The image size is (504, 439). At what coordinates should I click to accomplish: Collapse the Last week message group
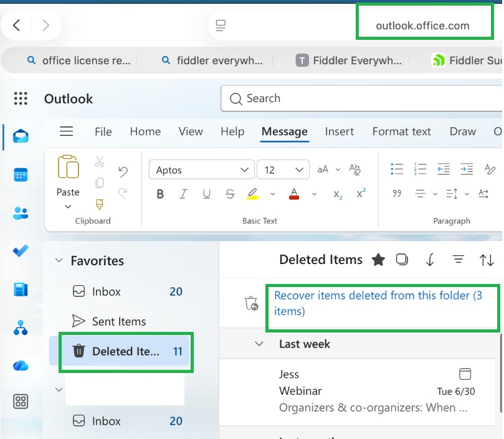[259, 344]
